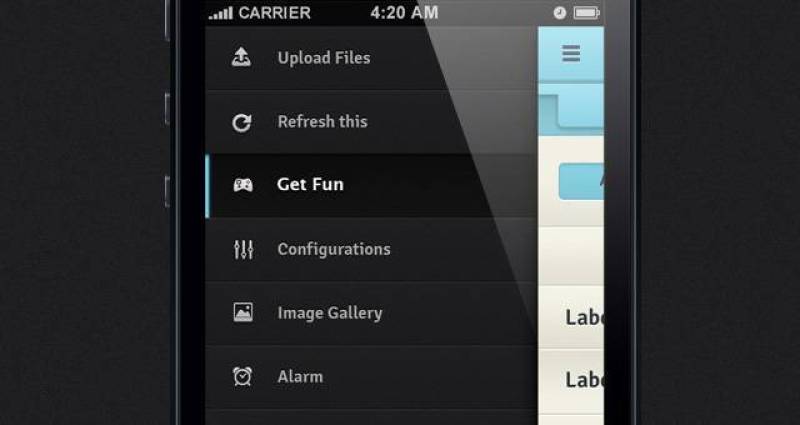The image size is (800, 425).
Task: Click the battery indicator in status bar
Action: pyautogui.click(x=587, y=13)
